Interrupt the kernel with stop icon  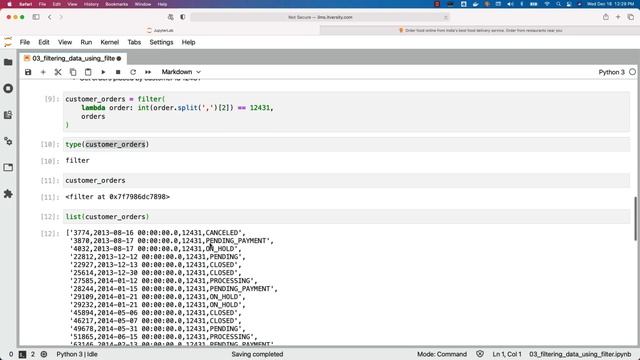click(x=118, y=72)
